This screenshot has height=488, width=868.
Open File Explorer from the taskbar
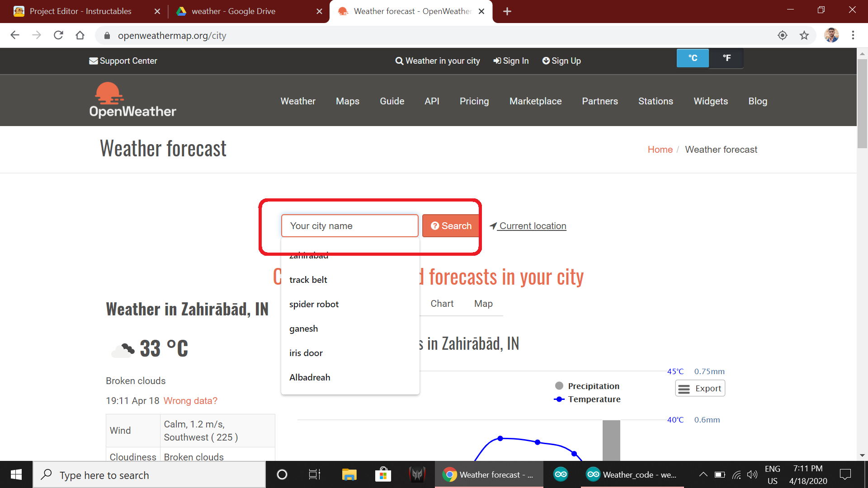tap(349, 474)
